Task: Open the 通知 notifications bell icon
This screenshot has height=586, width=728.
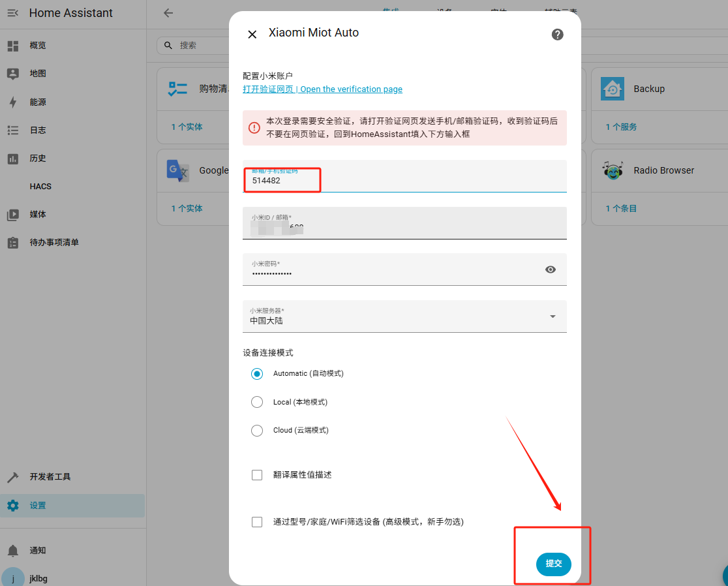Action: (13, 551)
